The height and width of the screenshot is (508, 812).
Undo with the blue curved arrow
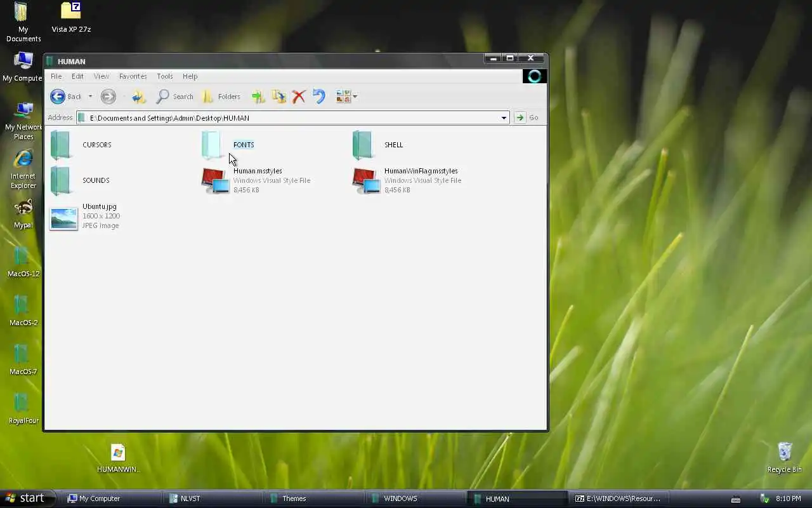318,97
